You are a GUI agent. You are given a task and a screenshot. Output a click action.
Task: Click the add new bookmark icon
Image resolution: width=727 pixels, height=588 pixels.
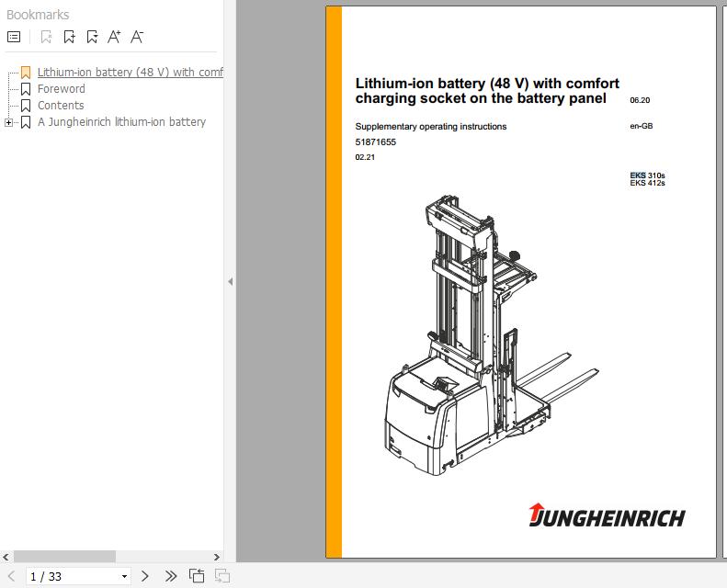pyautogui.click(x=70, y=37)
